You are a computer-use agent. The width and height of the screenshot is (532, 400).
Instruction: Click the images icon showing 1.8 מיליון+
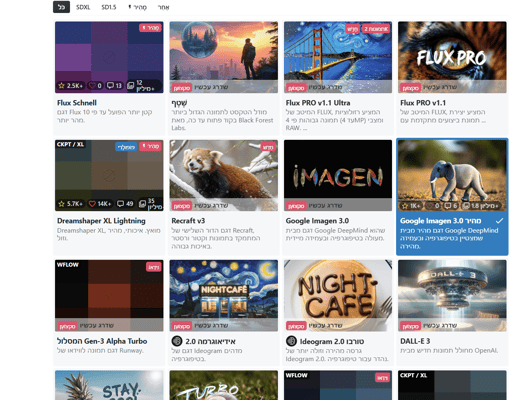pos(467,206)
